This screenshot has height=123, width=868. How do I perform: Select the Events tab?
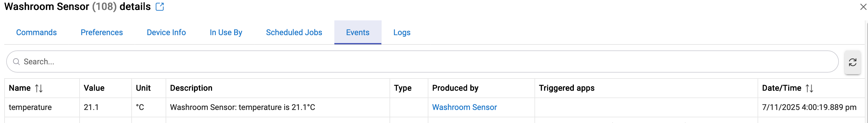coord(358,32)
